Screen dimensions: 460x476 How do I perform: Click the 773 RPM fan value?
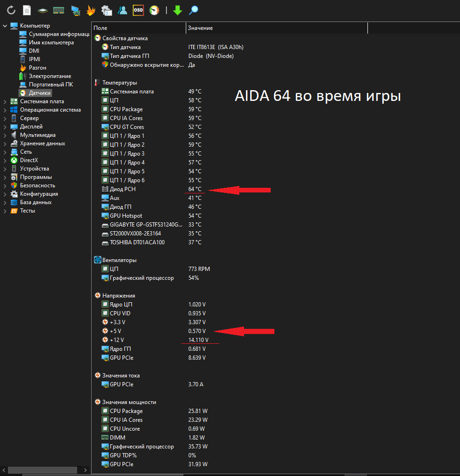tap(199, 269)
